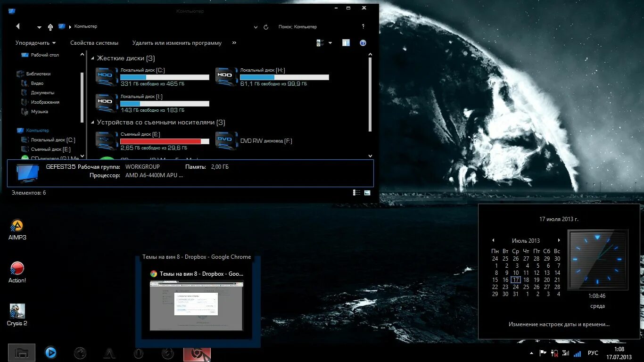The width and height of the screenshot is (644, 362).
Task: Click the network signal icon in the system tray
Action: coord(577,353)
